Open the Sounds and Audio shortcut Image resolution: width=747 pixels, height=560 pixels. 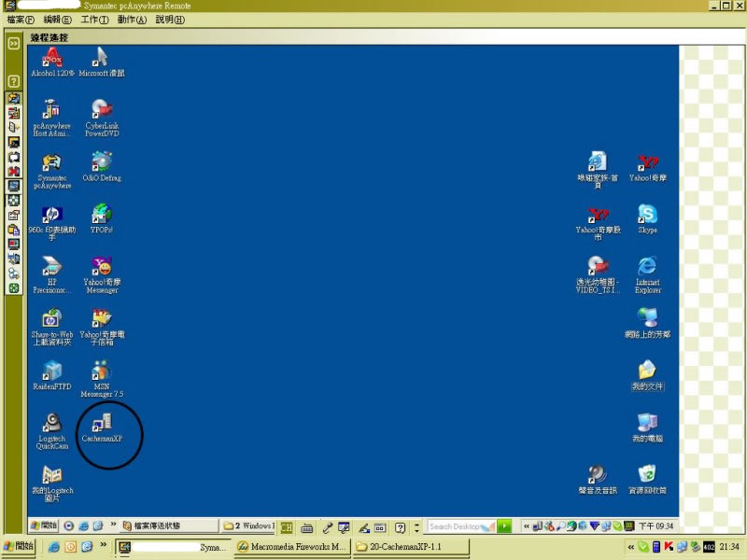pyautogui.click(x=598, y=480)
